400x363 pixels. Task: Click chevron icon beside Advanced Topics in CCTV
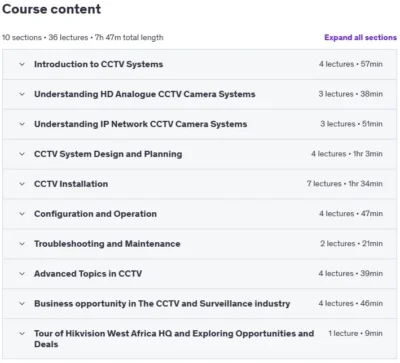pos(22,274)
